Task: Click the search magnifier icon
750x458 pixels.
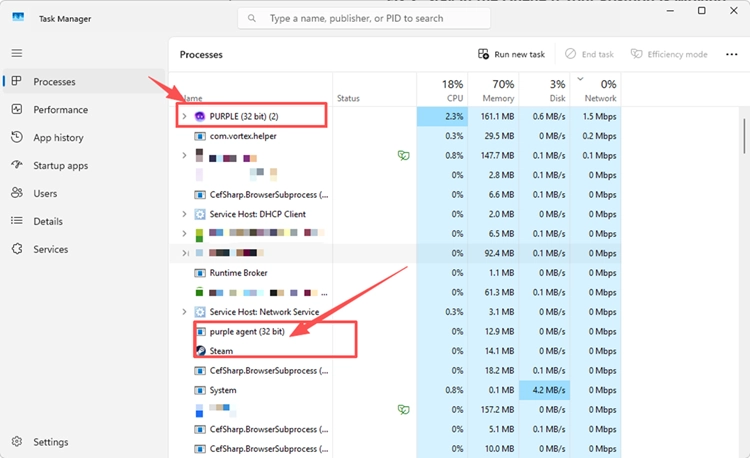Action: [x=252, y=19]
